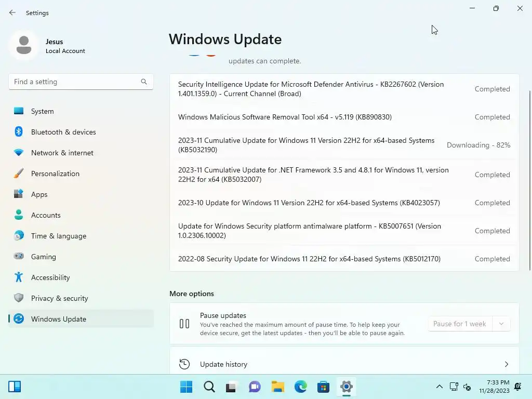Image resolution: width=532 pixels, height=399 pixels.
Task: Open the notification center icon
Action: click(x=518, y=387)
